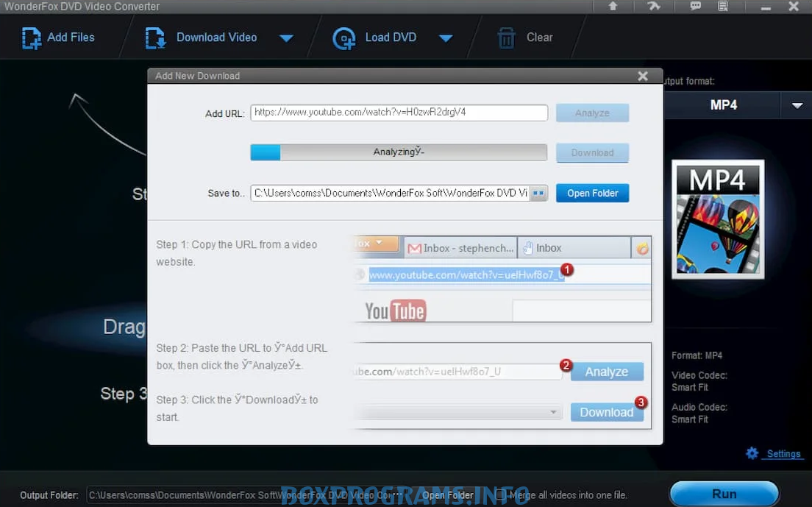Click the Clear trash can icon

[507, 38]
